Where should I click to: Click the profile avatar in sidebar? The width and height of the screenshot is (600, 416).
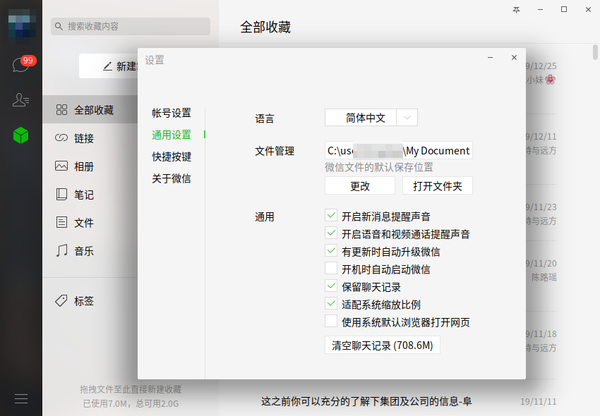tap(22, 24)
